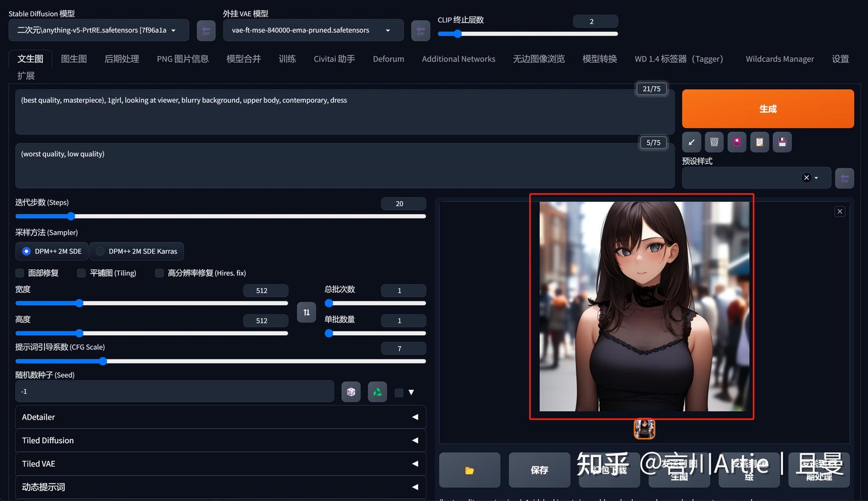Image resolution: width=868 pixels, height=501 pixels.
Task: Randomize seed with the dice icon
Action: pos(351,392)
